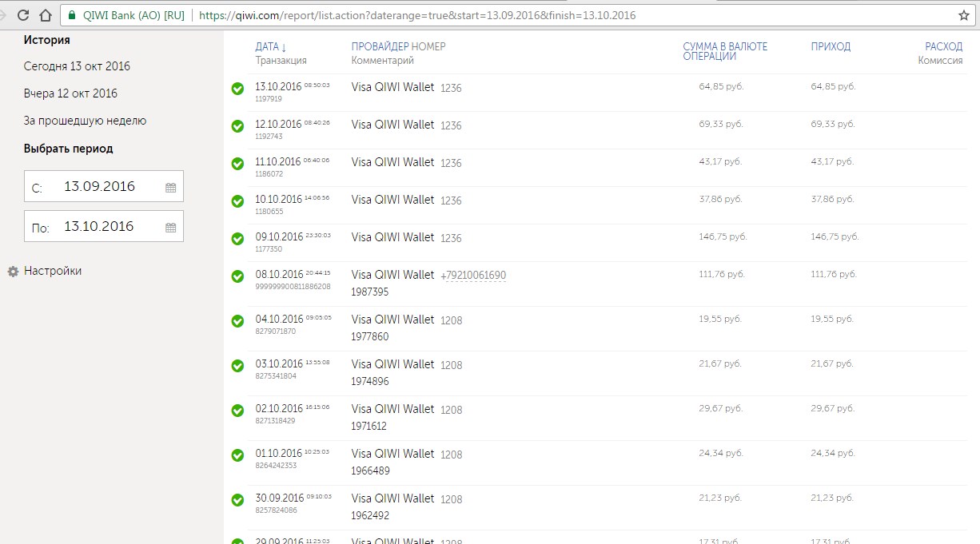Viewport: 980px width, 544px height.
Task: Click green status check of 03.10.2016 transaction
Action: [237, 366]
